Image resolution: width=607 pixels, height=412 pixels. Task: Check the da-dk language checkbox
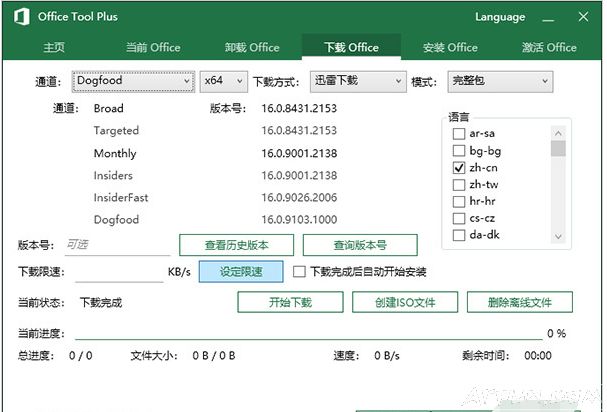click(x=459, y=235)
